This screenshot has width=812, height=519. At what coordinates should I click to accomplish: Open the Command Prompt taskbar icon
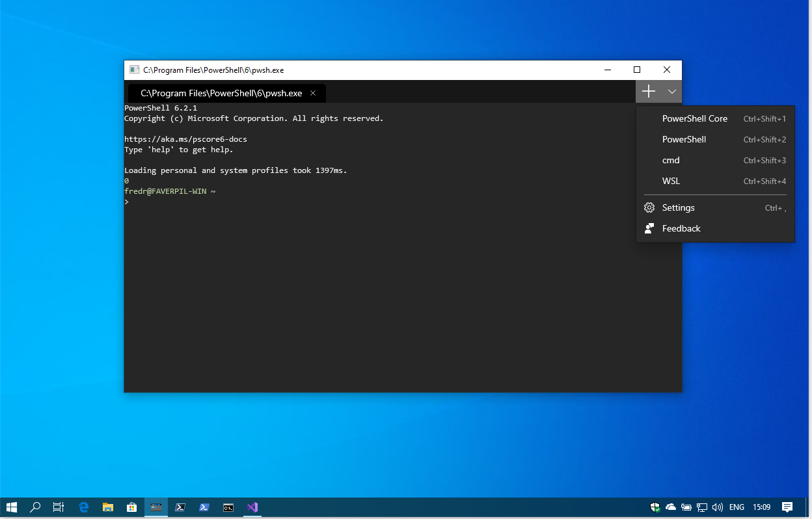click(x=228, y=507)
